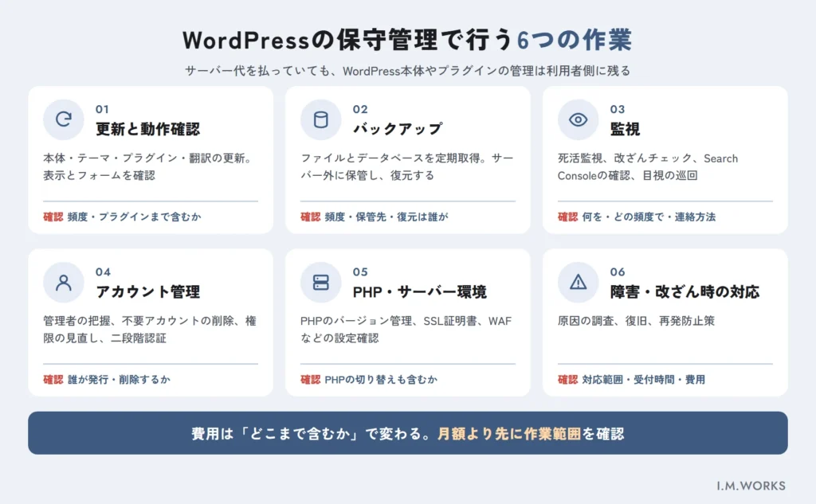The image size is (816, 504).
Task: Click the person icon on アカウント管理 card
Action: (64, 283)
